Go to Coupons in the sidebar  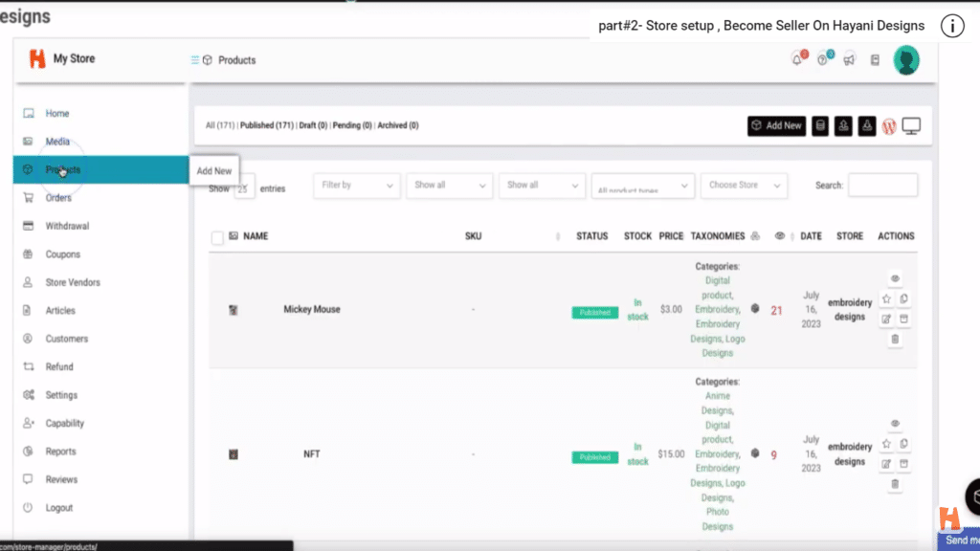[x=62, y=254]
